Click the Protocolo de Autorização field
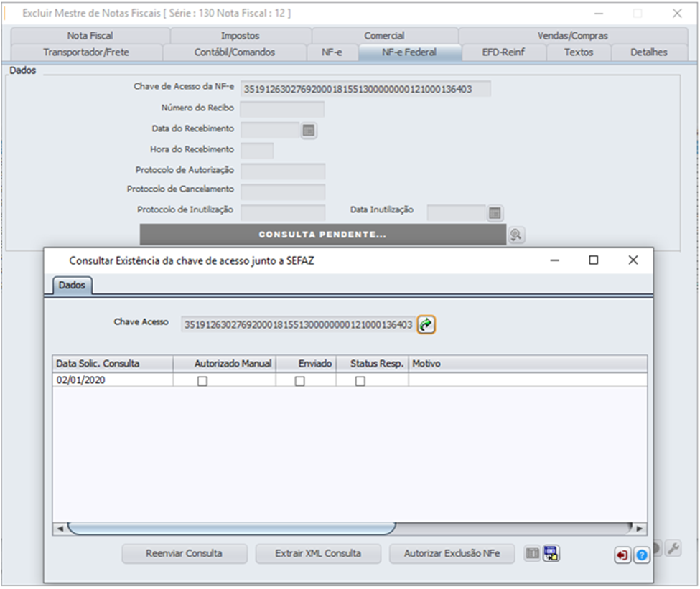Screen dimensions: 700x589 tap(283, 171)
